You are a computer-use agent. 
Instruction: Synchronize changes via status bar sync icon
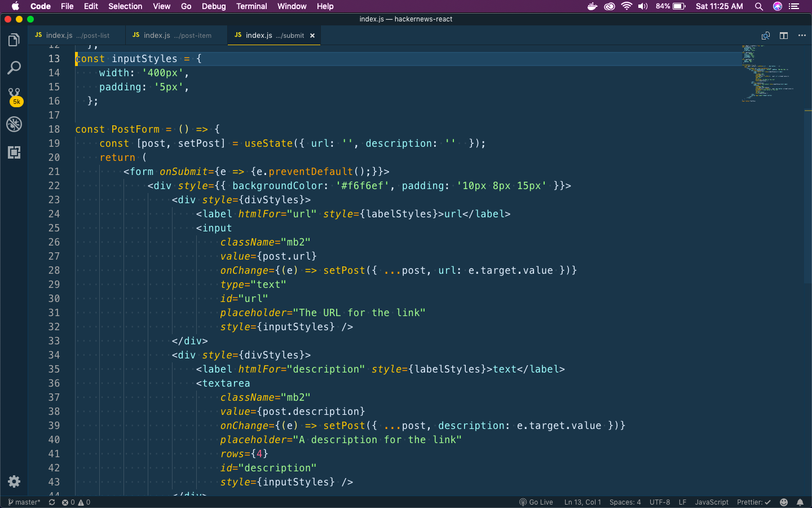click(x=52, y=502)
